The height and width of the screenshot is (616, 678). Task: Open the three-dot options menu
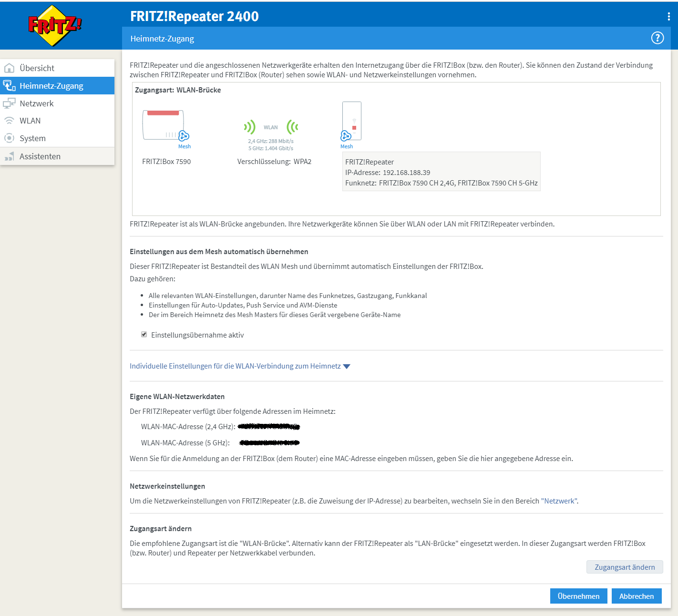click(x=669, y=16)
